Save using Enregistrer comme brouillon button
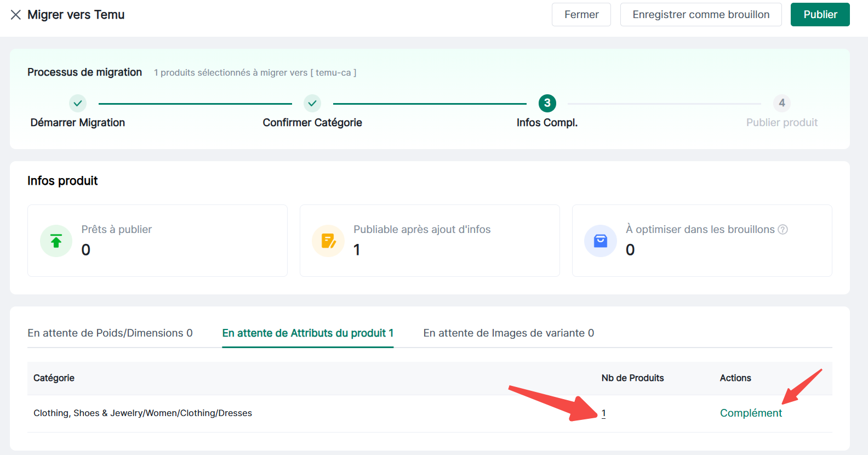The width and height of the screenshot is (868, 455). point(700,15)
